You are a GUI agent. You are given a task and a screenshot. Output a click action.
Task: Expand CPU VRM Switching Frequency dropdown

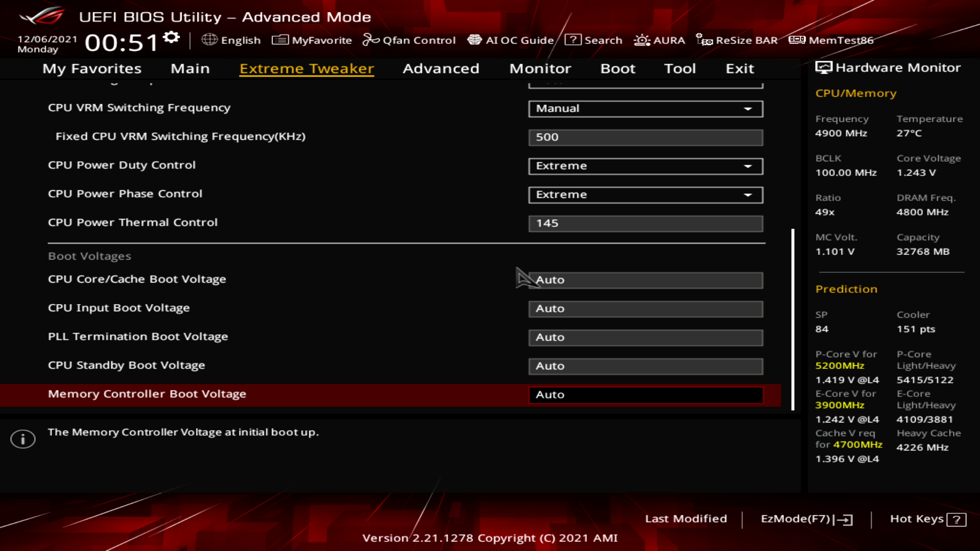pyautogui.click(x=645, y=109)
